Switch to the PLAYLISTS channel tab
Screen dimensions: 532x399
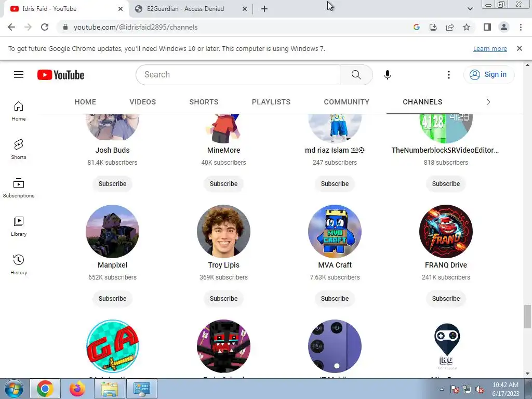pos(271,102)
